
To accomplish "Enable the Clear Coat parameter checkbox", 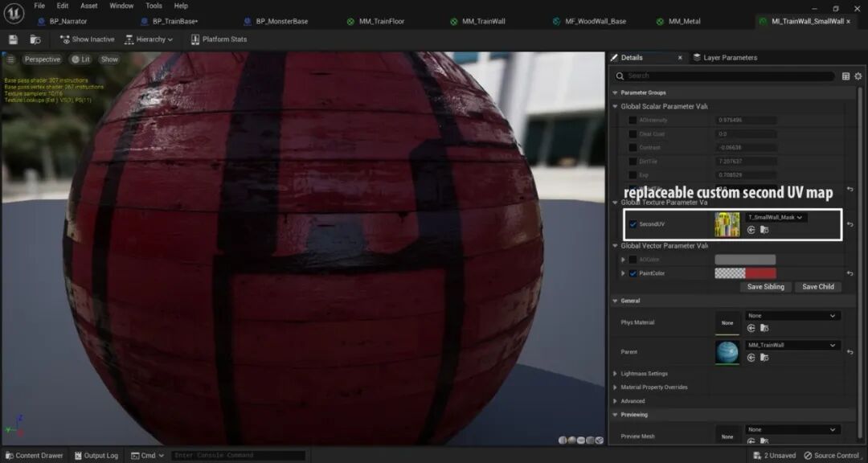I will point(633,134).
